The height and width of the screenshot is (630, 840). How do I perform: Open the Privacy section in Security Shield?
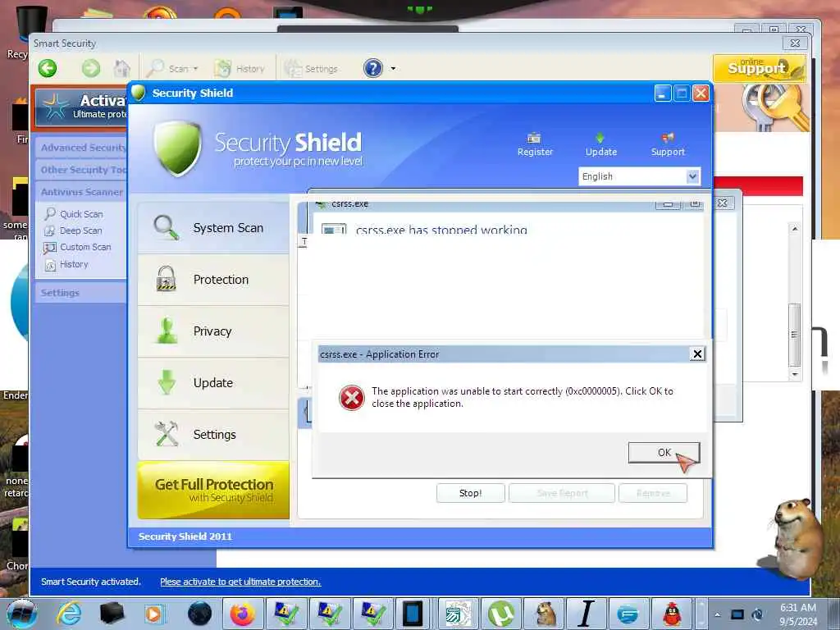213,331
